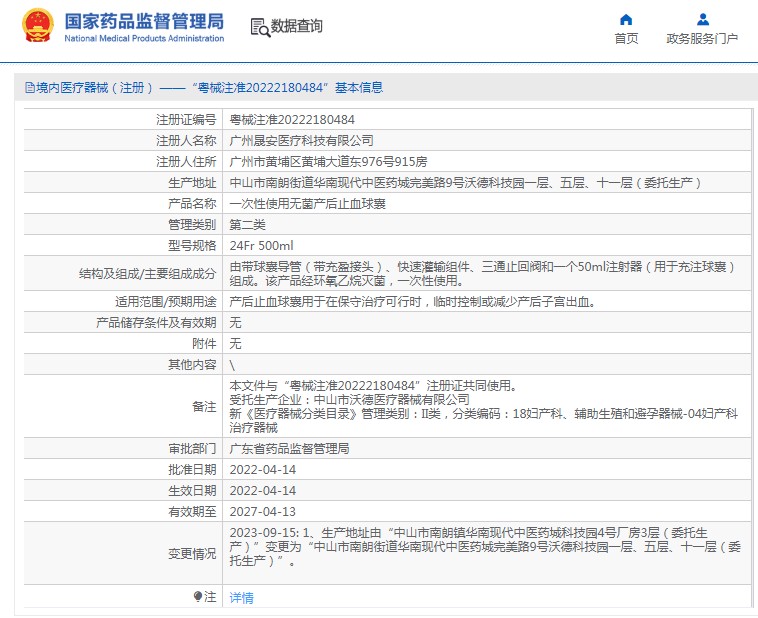This screenshot has width=758, height=618.
Task: Select the registrant name 广州晟安医疗科技有限公司
Action: (301, 140)
